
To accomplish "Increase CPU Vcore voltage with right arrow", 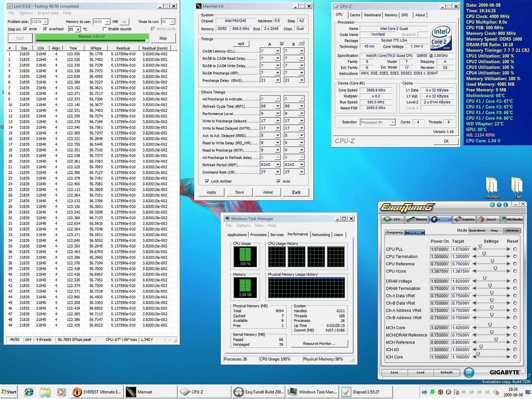I will 509,271.
